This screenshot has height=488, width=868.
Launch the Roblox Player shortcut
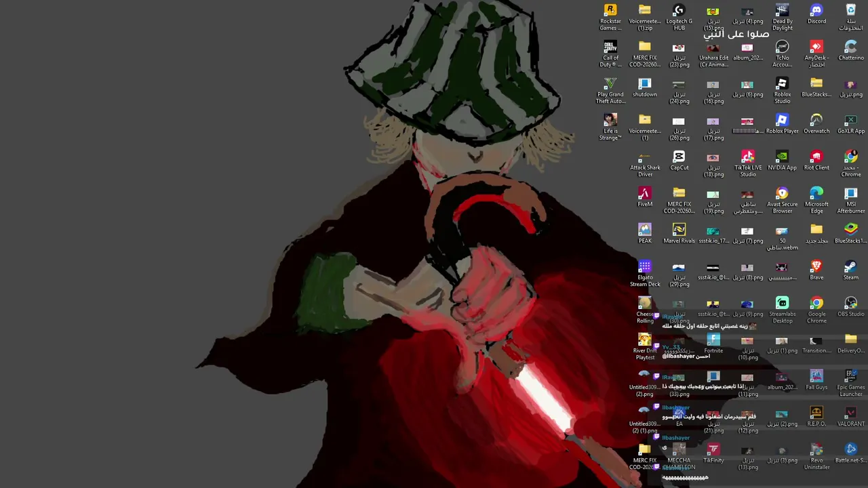pos(782,123)
